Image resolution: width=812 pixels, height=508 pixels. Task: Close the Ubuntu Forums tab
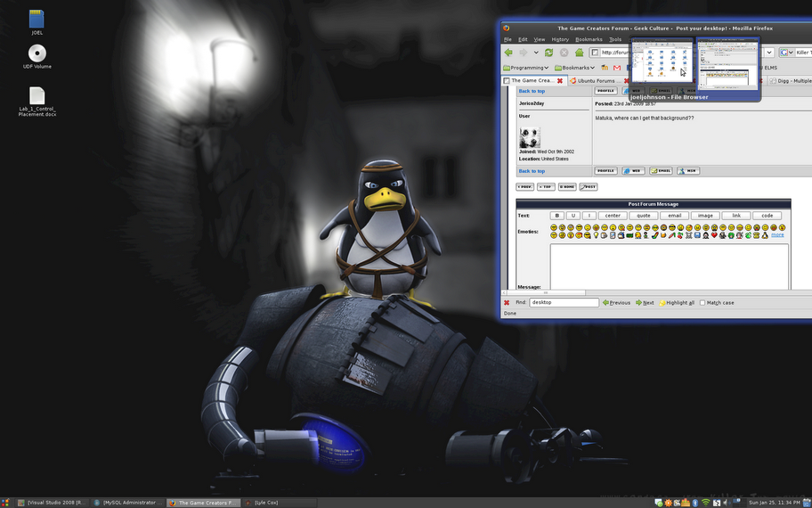pyautogui.click(x=626, y=81)
